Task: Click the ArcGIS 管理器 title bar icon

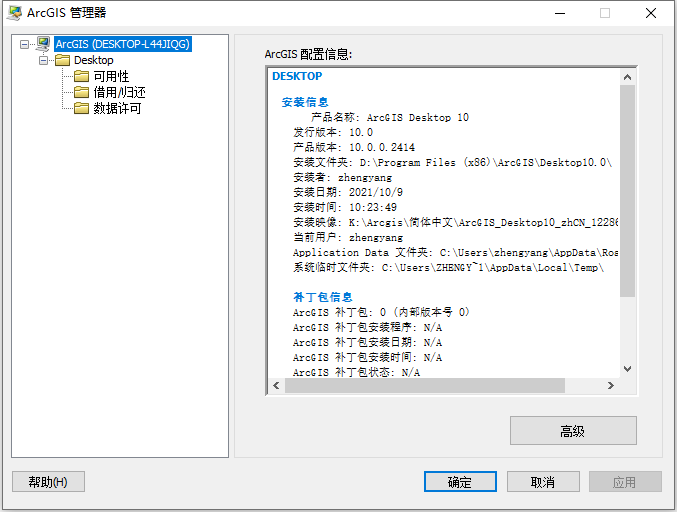Action: pos(15,13)
